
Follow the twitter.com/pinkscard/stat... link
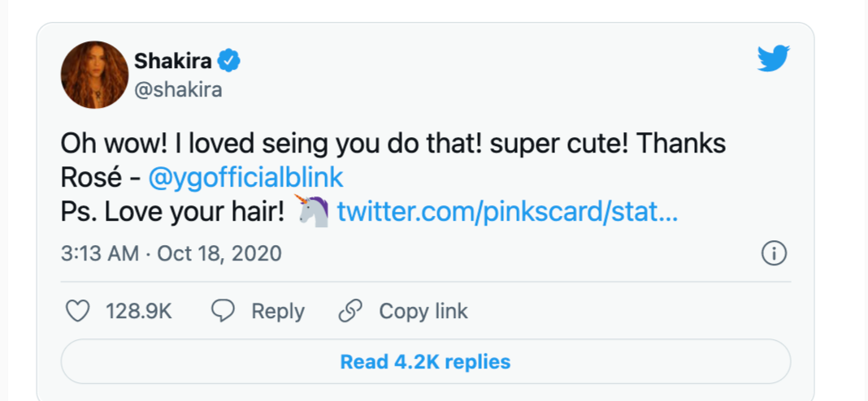(507, 211)
